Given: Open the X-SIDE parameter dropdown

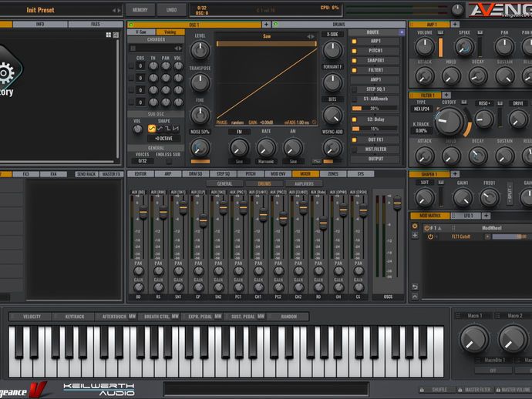Looking at the screenshot, I should click(332, 34).
